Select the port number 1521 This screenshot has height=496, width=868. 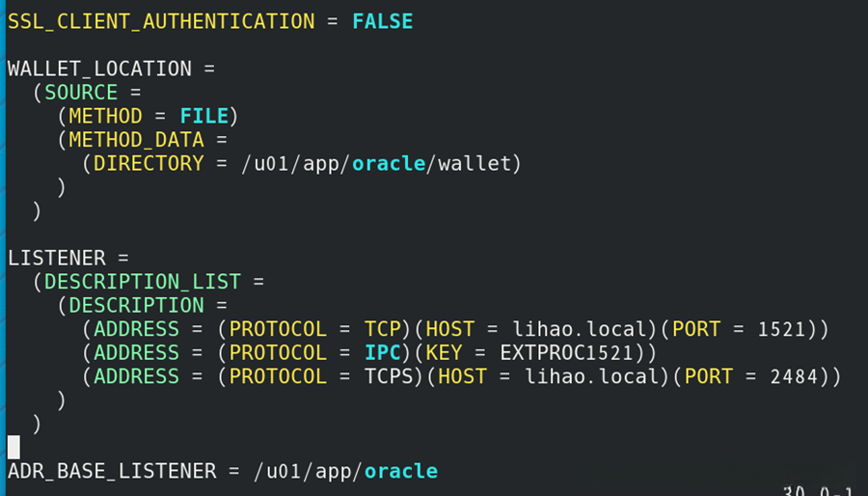point(781,329)
